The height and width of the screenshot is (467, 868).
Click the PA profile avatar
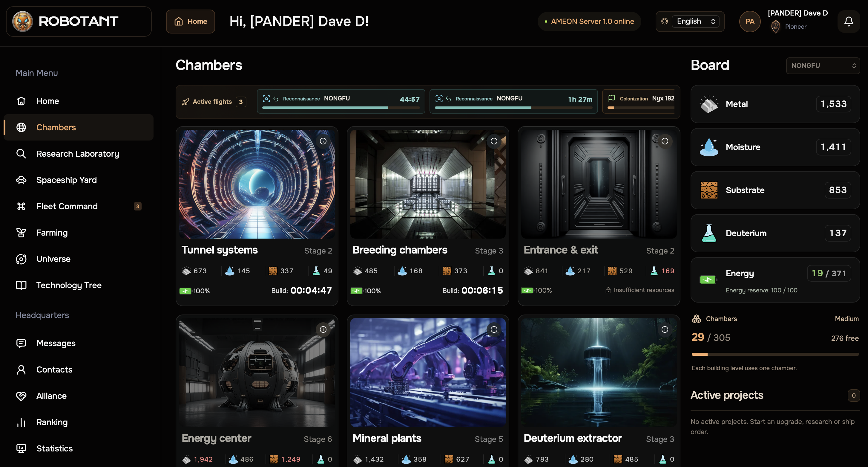tap(749, 21)
